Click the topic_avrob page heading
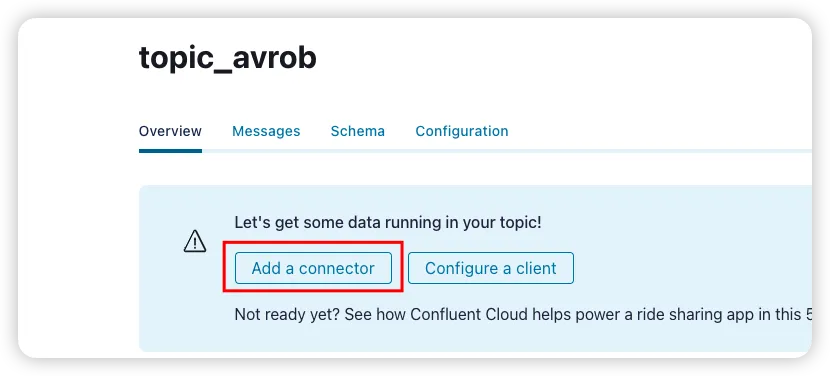 click(228, 58)
